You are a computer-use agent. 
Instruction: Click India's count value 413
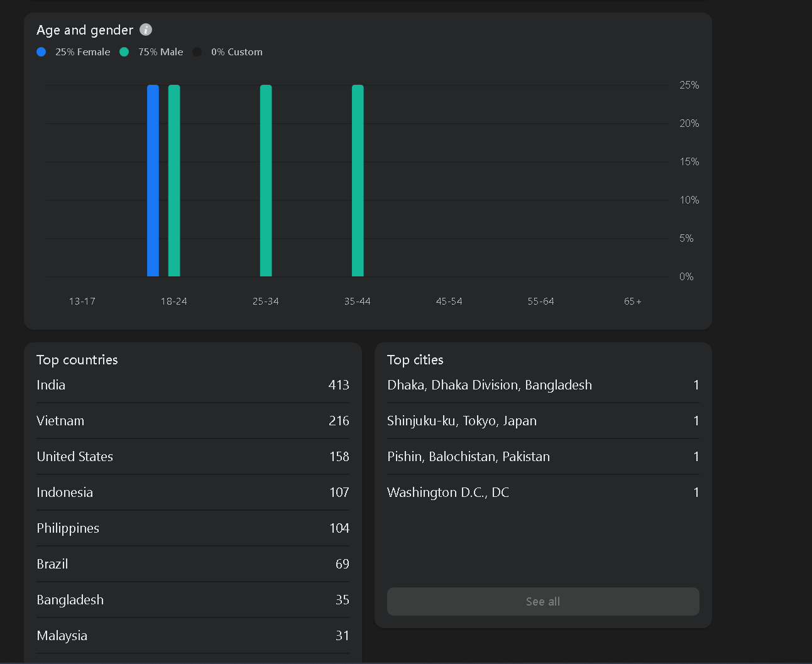coord(339,385)
